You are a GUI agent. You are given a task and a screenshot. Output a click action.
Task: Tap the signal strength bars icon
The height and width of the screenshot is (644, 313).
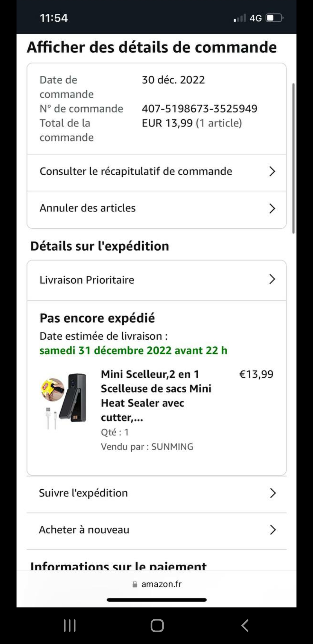click(x=240, y=18)
